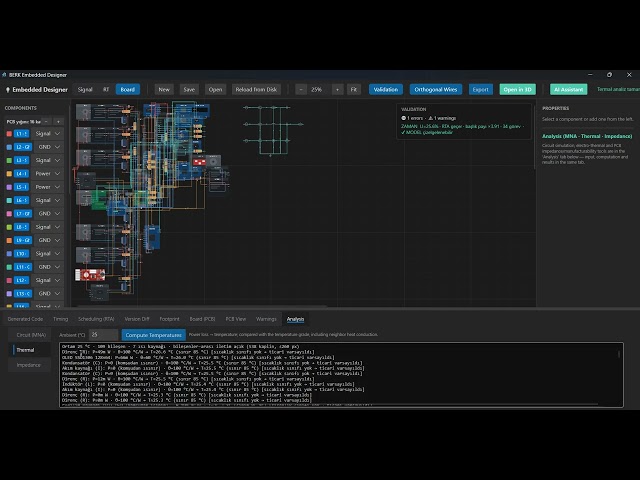
Task: Zoom out with the minus button beside 25%
Action: pos(301,89)
